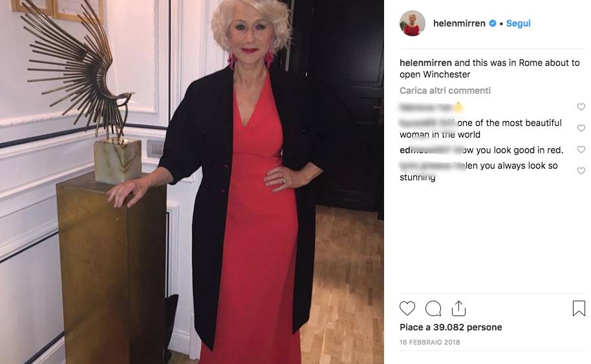This screenshot has width=591, height=364.
Task: Like the first blurred emoji comment
Action: tap(581, 107)
